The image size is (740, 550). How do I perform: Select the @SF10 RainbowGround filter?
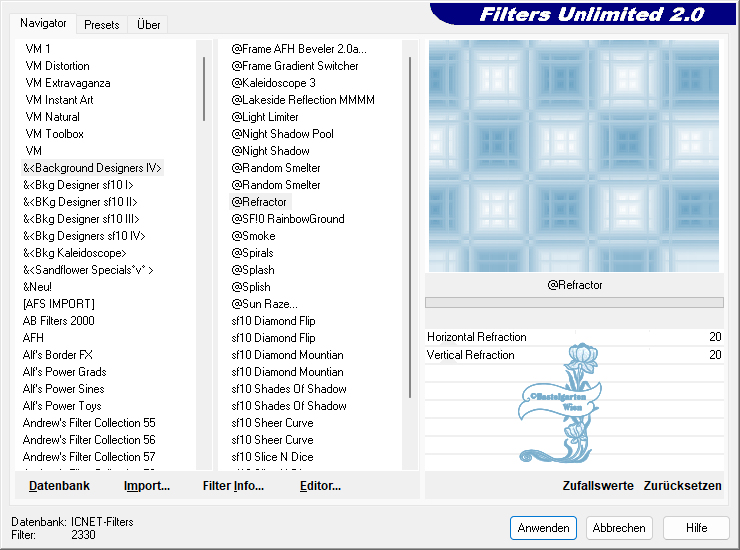(x=288, y=219)
